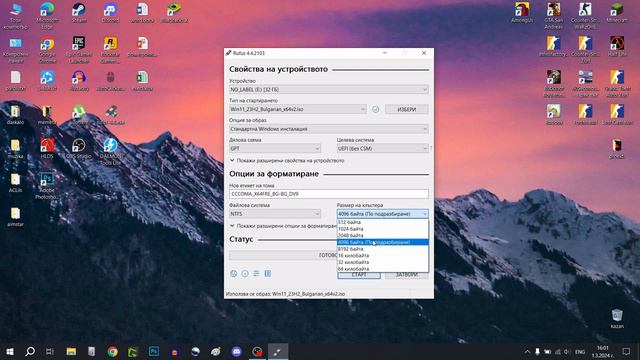The image size is (640, 360).
Task: Select 1024 bytes cluster size
Action: [382, 229]
